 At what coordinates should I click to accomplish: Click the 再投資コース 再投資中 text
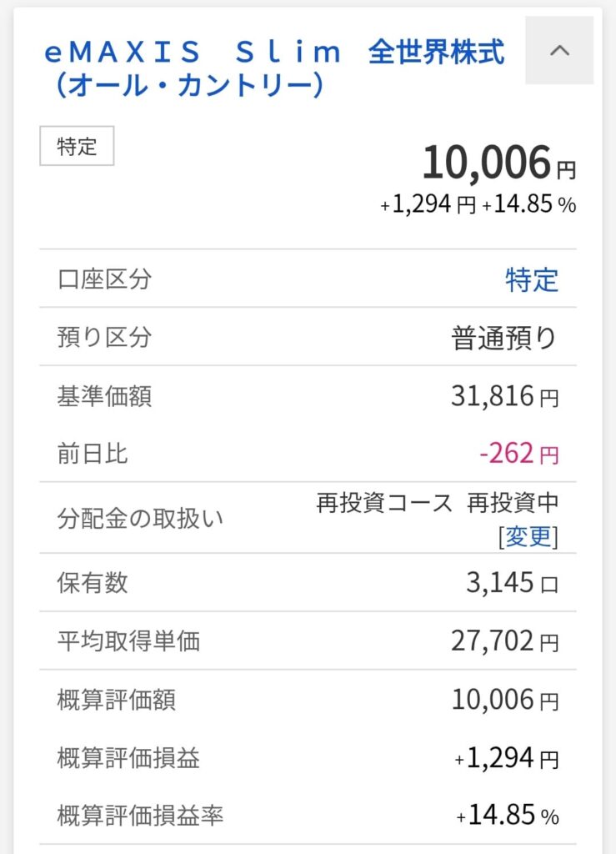437,504
